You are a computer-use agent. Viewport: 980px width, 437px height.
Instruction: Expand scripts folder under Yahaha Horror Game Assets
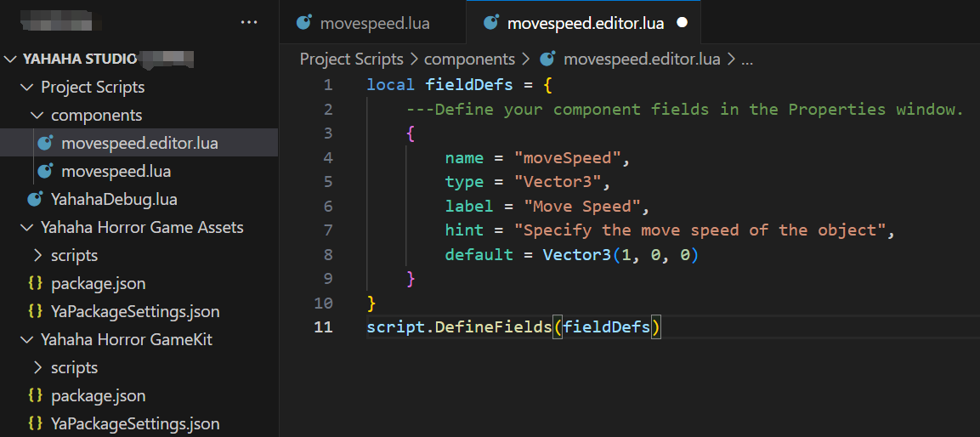pos(37,255)
